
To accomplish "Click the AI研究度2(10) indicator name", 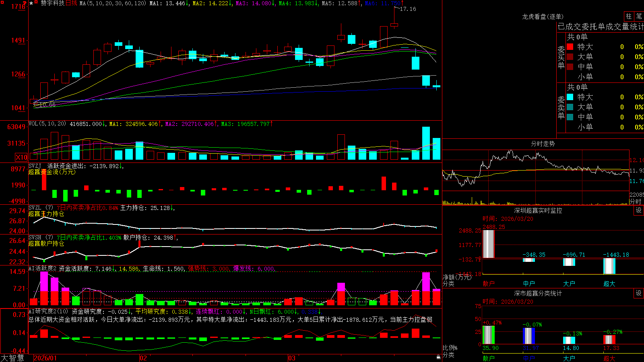I will [x=48, y=311].
